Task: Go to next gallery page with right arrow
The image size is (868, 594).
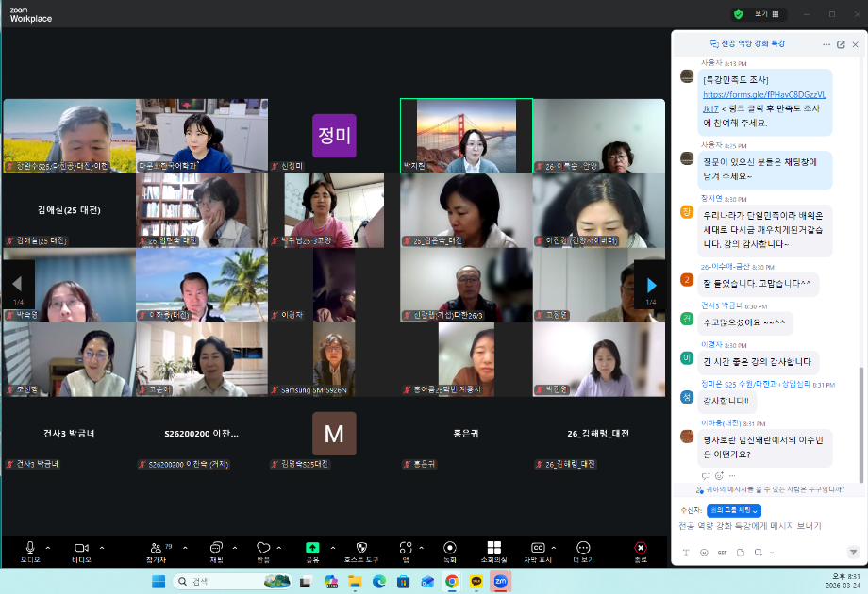Action: point(650,285)
